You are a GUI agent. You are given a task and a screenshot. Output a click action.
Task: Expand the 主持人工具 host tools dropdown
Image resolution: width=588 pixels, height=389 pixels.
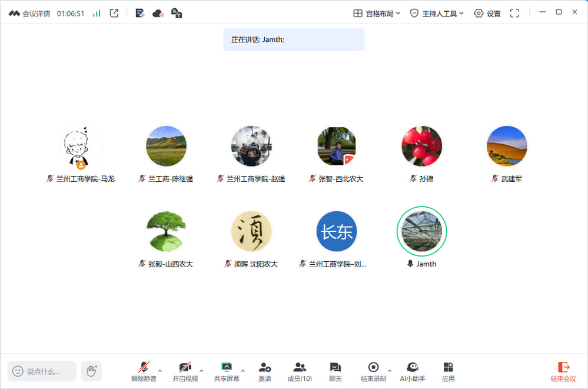tap(437, 13)
